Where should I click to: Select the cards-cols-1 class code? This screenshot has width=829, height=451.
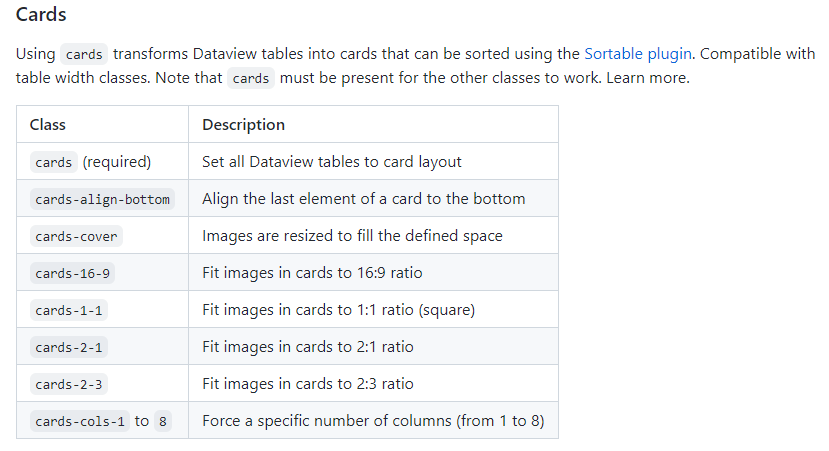pos(80,421)
